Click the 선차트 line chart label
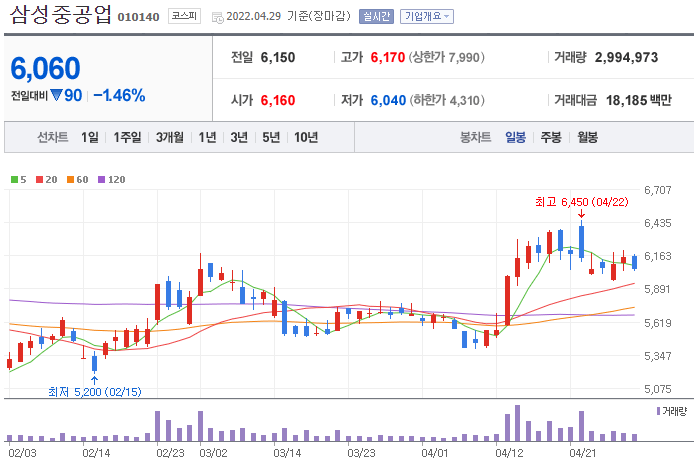694x466 pixels. pyautogui.click(x=52, y=137)
